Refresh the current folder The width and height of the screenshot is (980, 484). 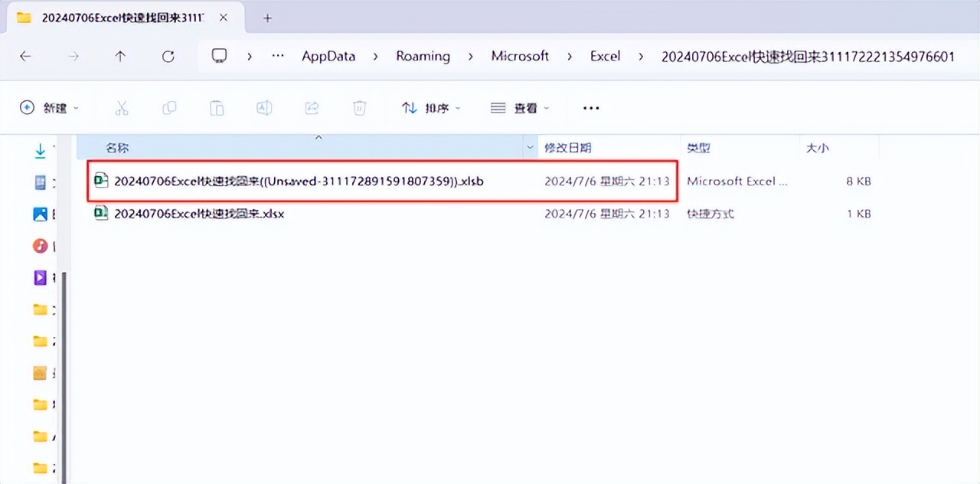point(168,56)
